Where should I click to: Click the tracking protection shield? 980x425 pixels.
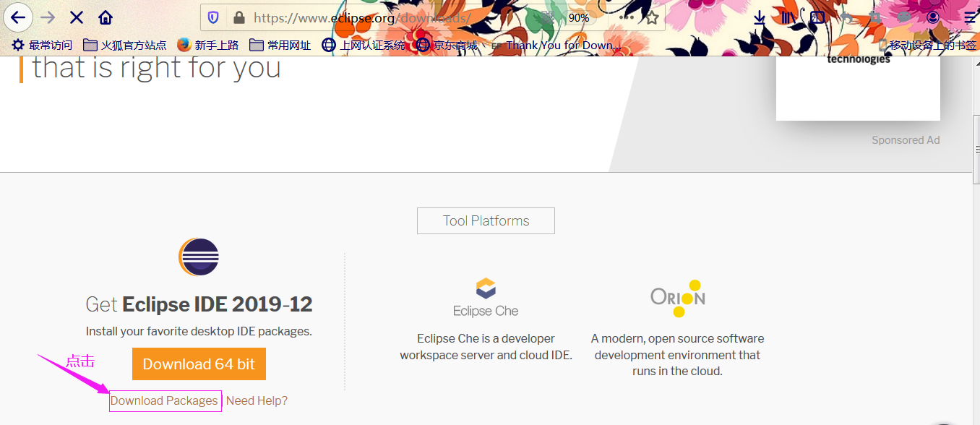pyautogui.click(x=212, y=17)
